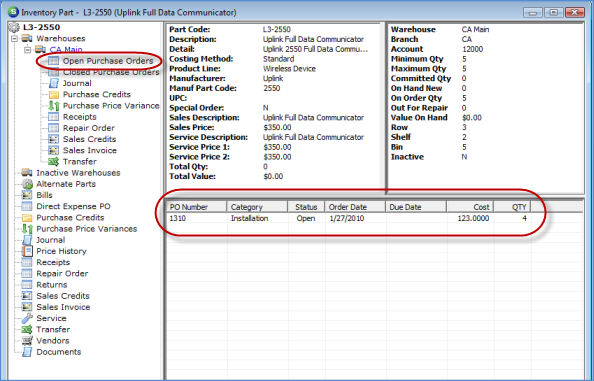Click the Cost column header
594x381 pixels.
[470, 207]
